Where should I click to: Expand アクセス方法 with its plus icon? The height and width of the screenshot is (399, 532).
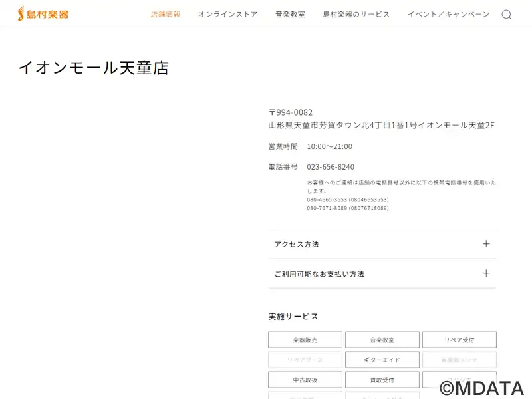(x=486, y=244)
